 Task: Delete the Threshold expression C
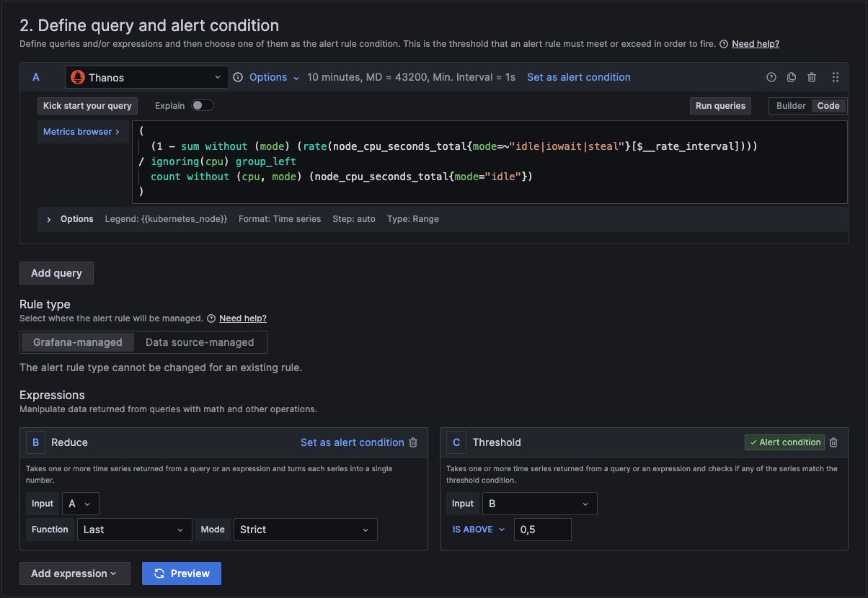[833, 442]
